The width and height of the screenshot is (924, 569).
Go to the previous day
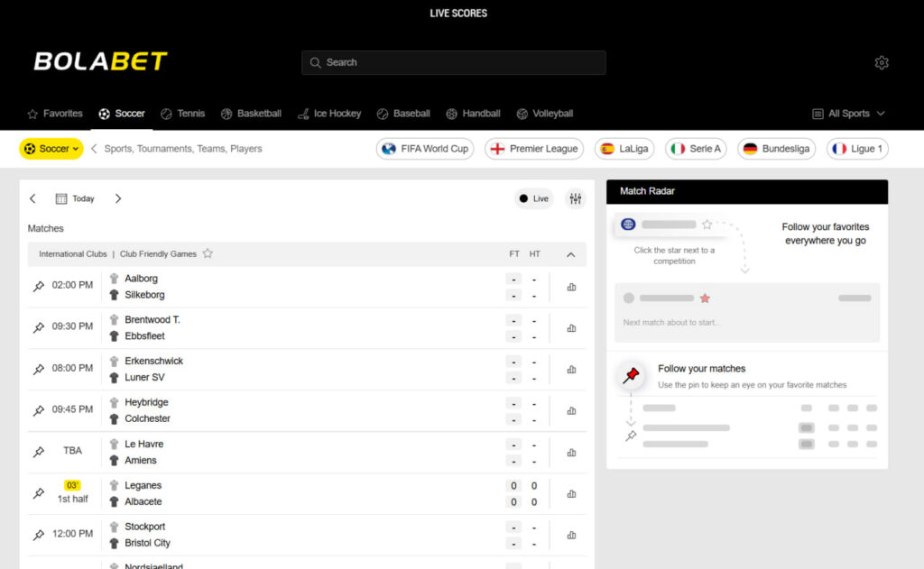pyautogui.click(x=33, y=198)
